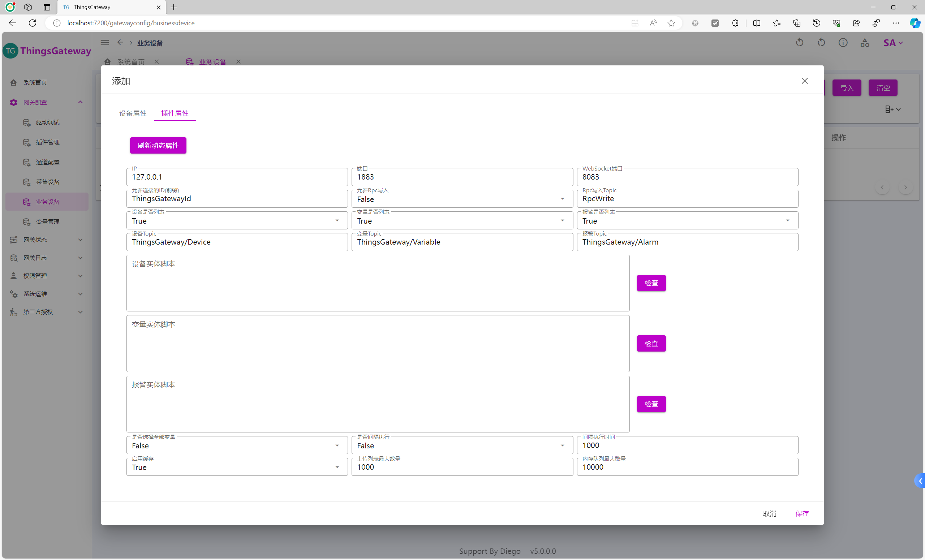Click the browser refresh icon

point(33,23)
